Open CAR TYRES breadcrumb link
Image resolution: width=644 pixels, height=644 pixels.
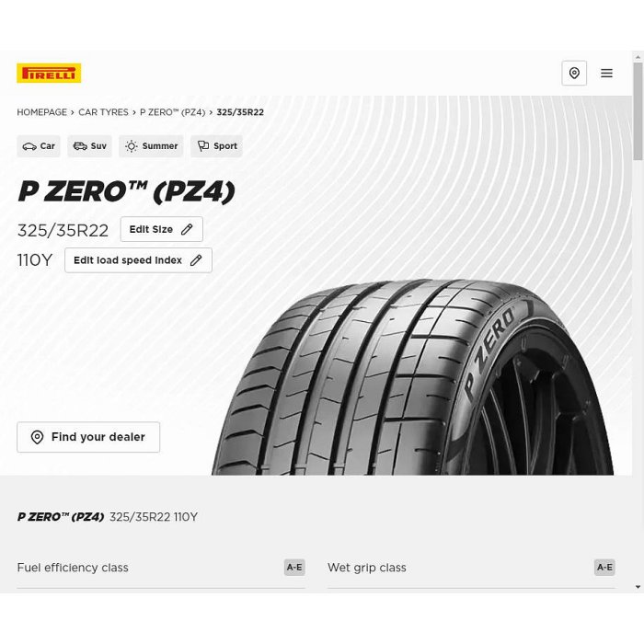coord(103,112)
